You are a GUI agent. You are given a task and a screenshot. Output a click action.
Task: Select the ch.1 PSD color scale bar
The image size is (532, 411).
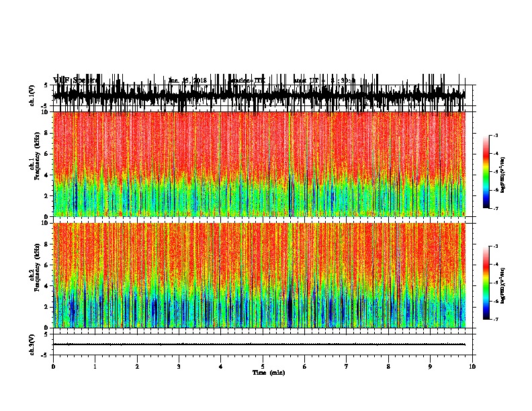[x=486, y=172]
